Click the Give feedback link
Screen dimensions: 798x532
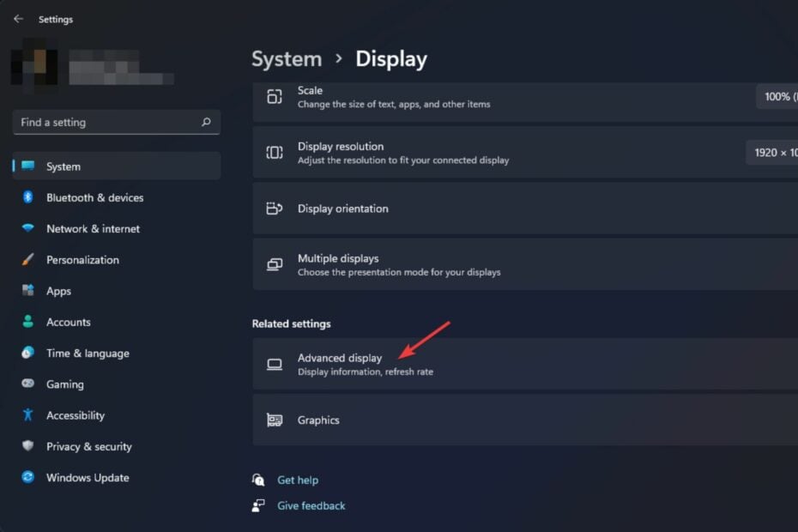pos(310,505)
